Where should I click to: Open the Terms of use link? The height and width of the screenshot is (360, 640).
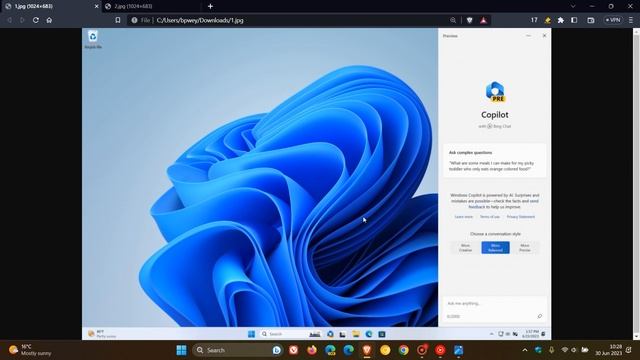point(489,217)
